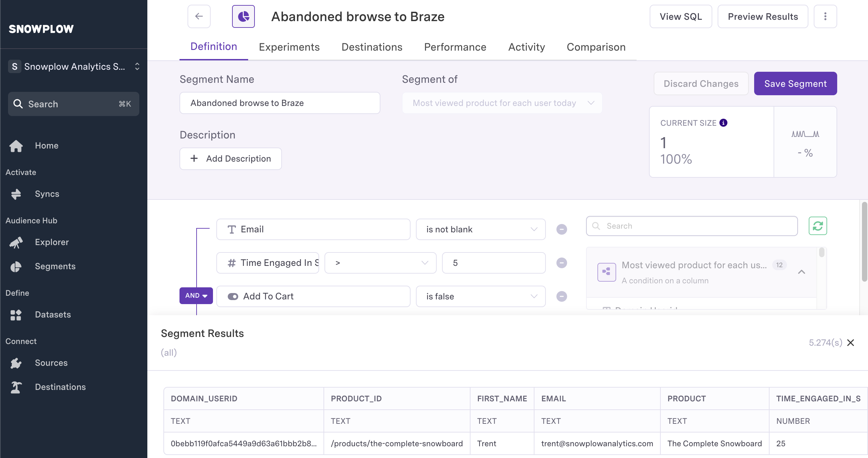This screenshot has width=868, height=458.
Task: Click the Add Description button
Action: coord(230,159)
